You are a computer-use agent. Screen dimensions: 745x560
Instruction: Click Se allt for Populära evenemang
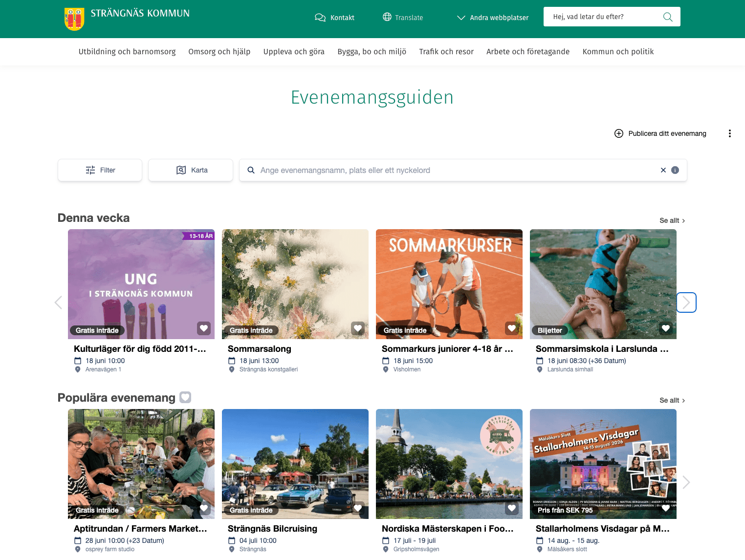coord(672,400)
